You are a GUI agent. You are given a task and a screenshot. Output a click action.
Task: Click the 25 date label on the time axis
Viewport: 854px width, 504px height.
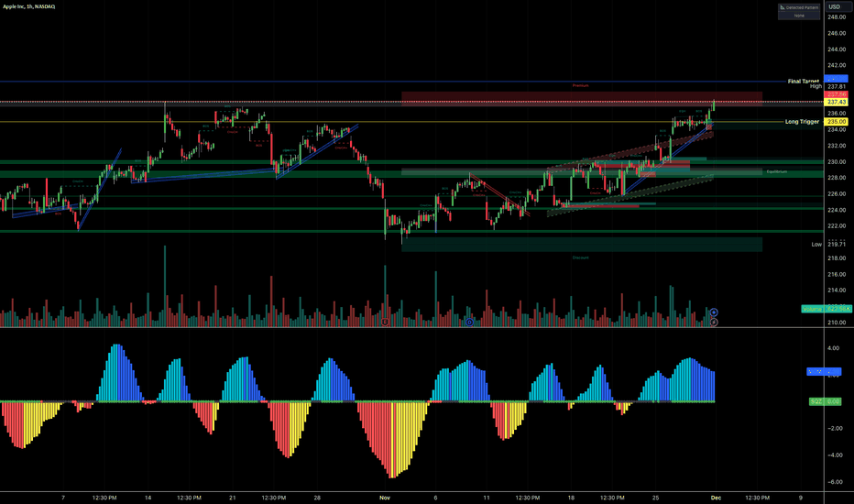point(656,498)
